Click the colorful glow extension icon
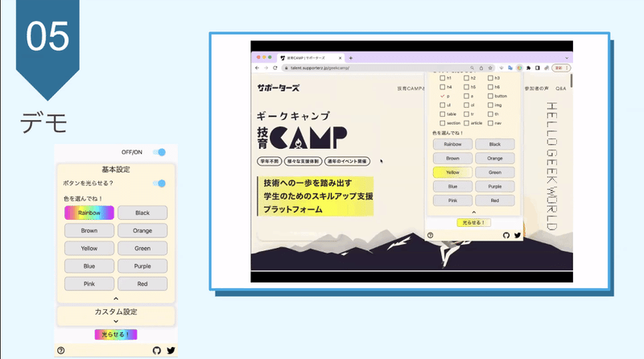The image size is (644, 359). coord(519,68)
